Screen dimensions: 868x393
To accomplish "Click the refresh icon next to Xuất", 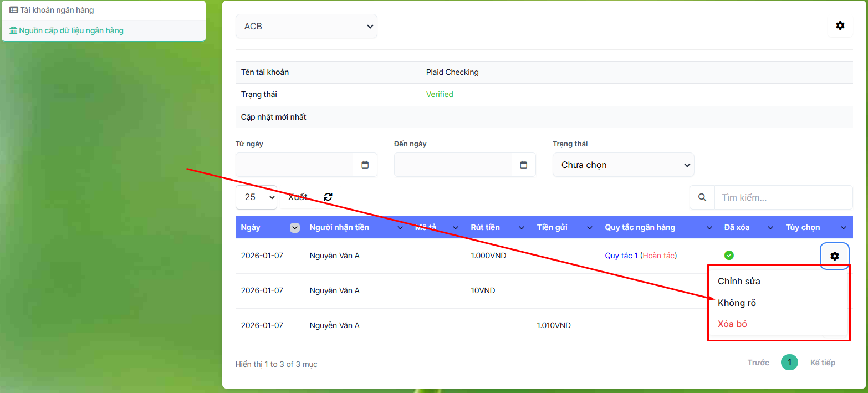I will [328, 197].
